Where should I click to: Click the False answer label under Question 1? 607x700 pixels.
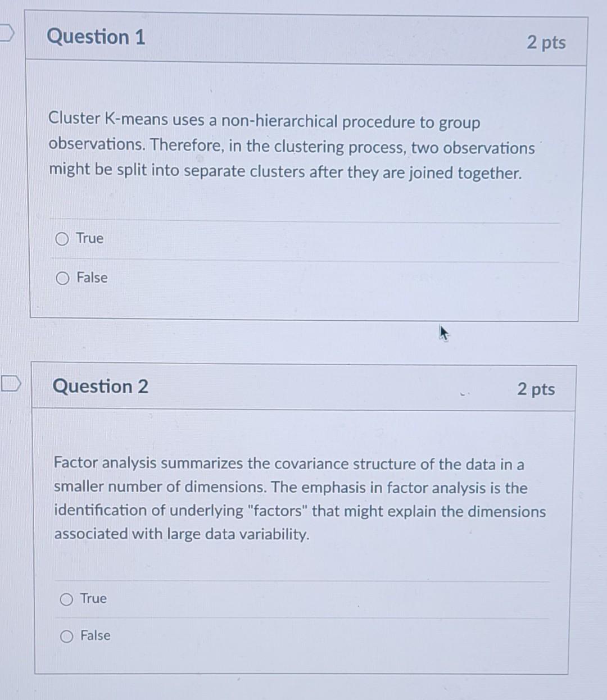point(94,278)
